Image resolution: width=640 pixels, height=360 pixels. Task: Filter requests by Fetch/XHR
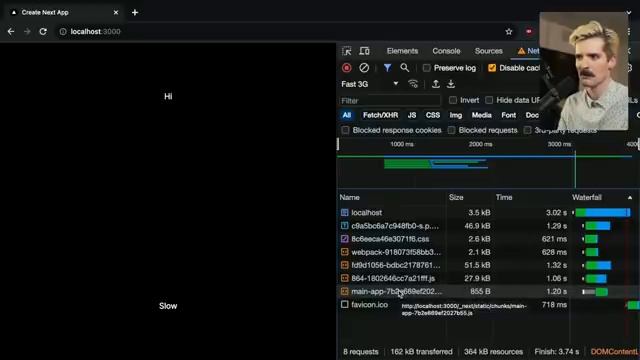pyautogui.click(x=380, y=115)
